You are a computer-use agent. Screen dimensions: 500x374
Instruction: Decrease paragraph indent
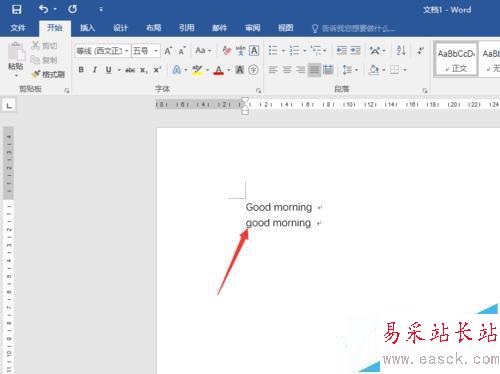tap(341, 51)
